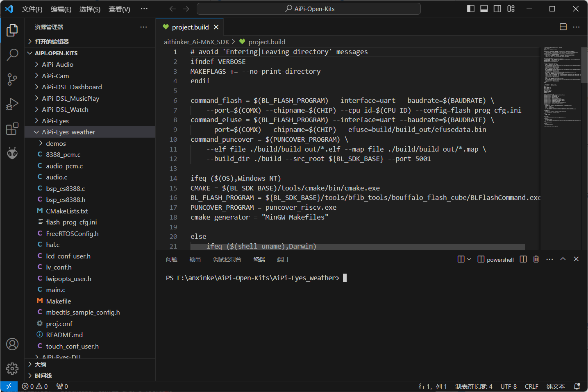Viewport: 588px width, 392px height.
Task: Collapse the AIPI-OPEN-KITS root folder
Action: coord(90,53)
